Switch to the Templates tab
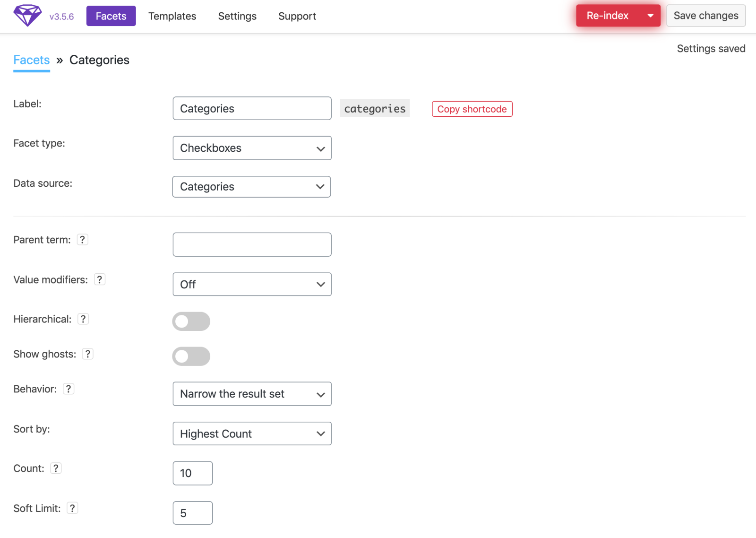Screen dimensions: 756x538 pyautogui.click(x=172, y=16)
